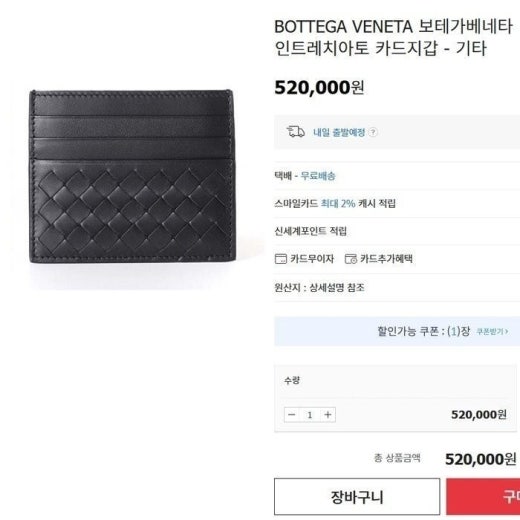Click the Bottega Veneta product title
The height and width of the screenshot is (520, 520).
(x=393, y=37)
